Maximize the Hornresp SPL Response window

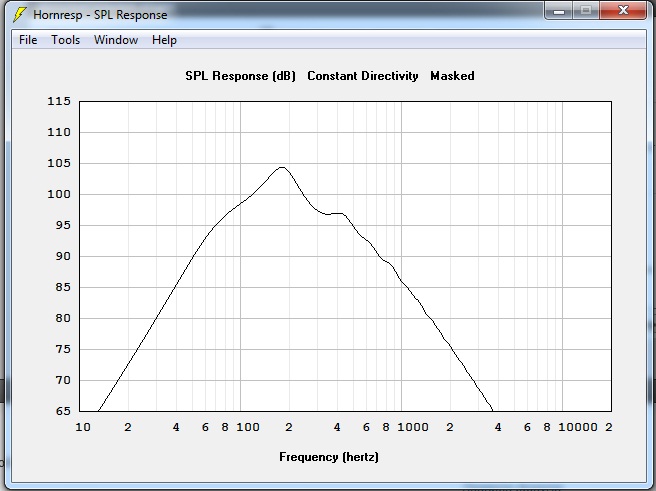tap(586, 10)
